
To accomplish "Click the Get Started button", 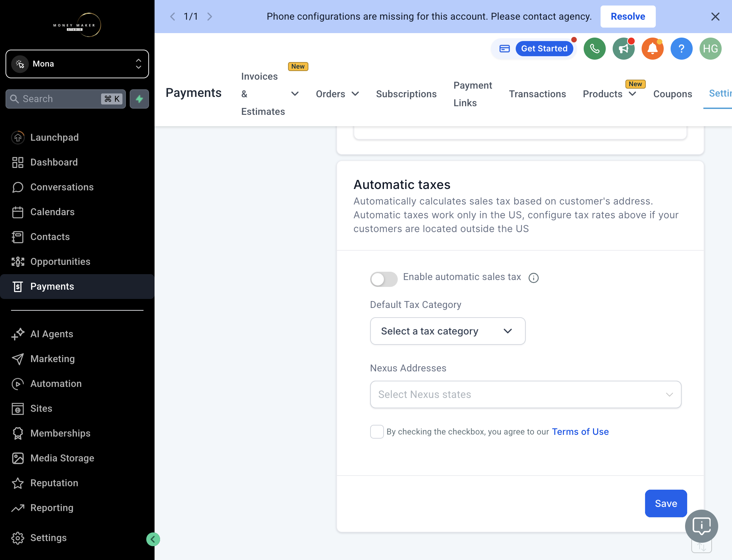I will pos(544,49).
